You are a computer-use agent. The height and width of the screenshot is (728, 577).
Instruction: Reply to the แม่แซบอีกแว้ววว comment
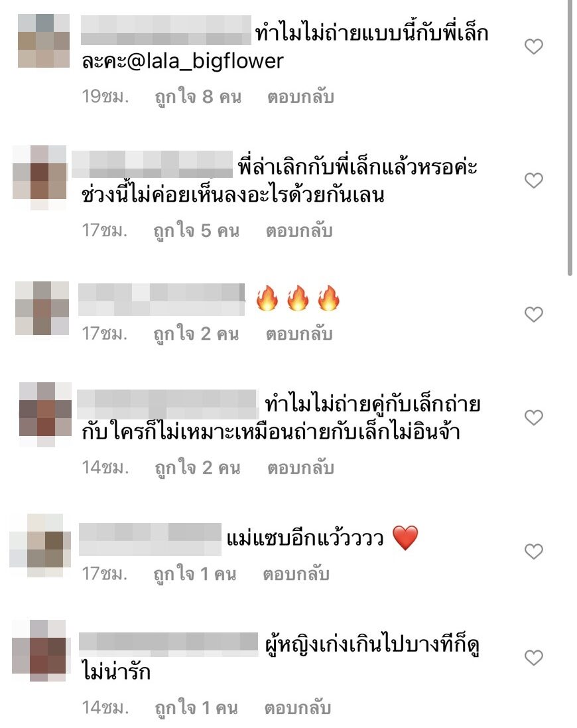(296, 574)
